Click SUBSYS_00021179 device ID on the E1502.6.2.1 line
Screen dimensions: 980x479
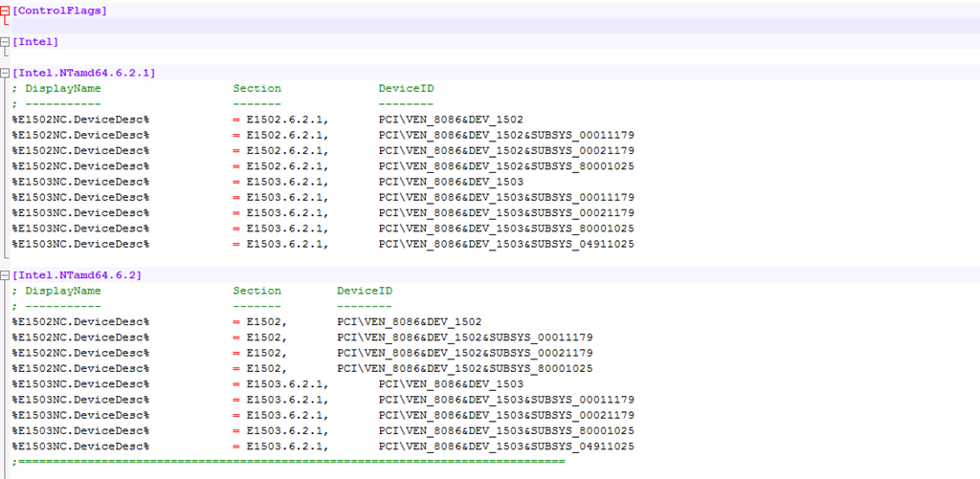[x=506, y=151]
